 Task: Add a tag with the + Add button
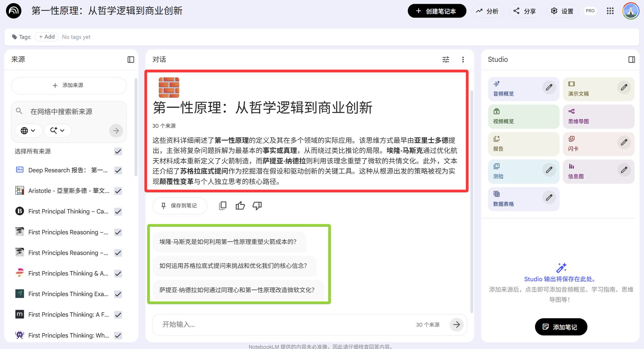point(47,37)
